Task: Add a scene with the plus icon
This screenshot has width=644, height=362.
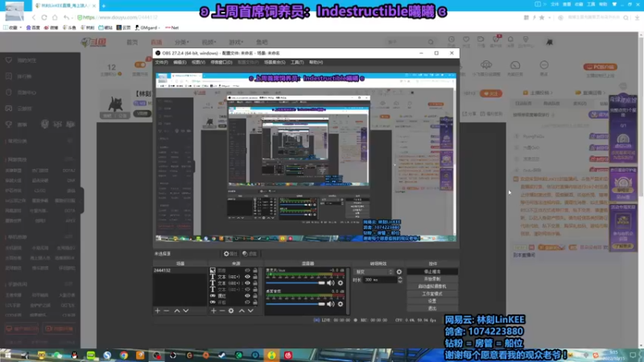Action: point(157,311)
